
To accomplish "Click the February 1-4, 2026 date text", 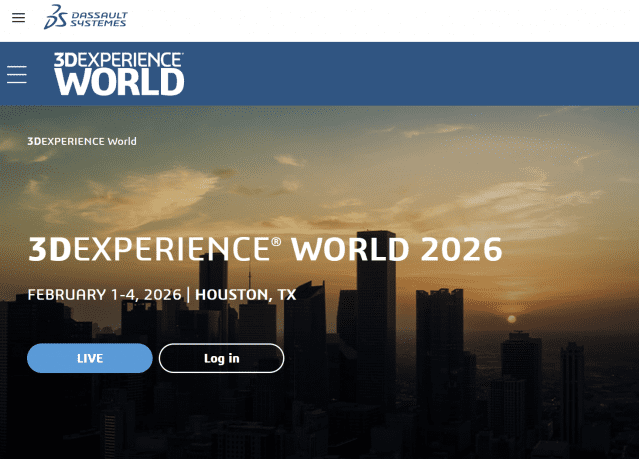I will [104, 294].
